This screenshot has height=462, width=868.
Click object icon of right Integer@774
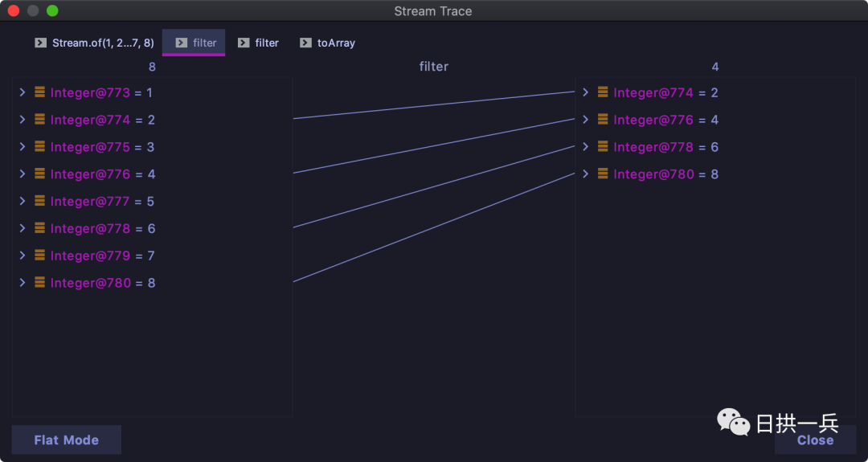(603, 92)
